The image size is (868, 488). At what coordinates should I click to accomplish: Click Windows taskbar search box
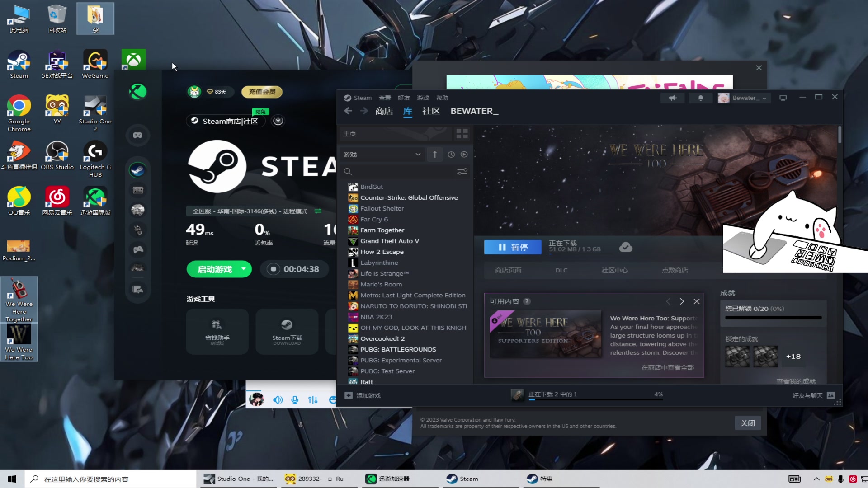coord(110,479)
